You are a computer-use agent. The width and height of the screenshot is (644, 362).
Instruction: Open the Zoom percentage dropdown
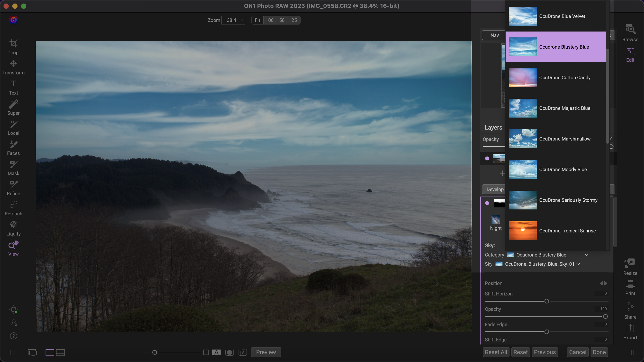pos(233,20)
